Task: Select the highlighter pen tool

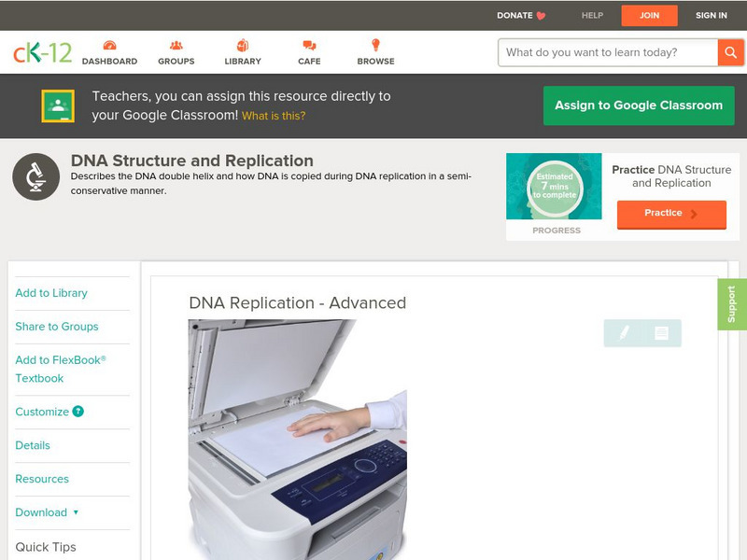Action: tap(624, 332)
